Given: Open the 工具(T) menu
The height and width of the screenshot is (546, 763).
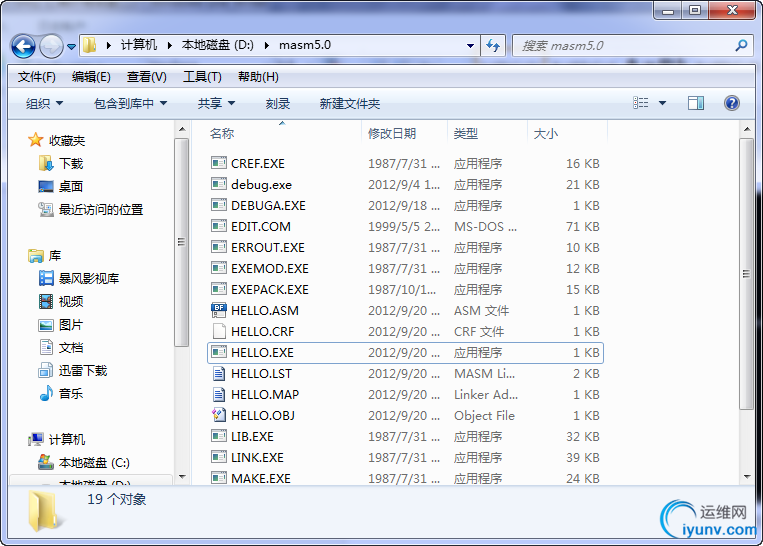Looking at the screenshot, I should (x=202, y=77).
